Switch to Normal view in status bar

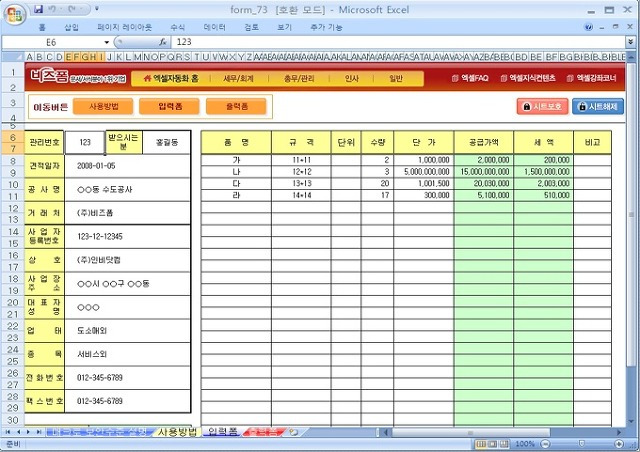[481, 444]
